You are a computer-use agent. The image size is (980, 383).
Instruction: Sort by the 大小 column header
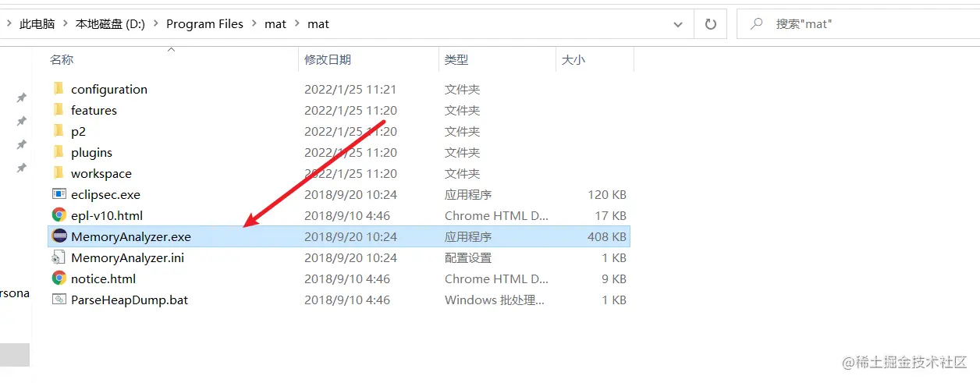(x=573, y=59)
